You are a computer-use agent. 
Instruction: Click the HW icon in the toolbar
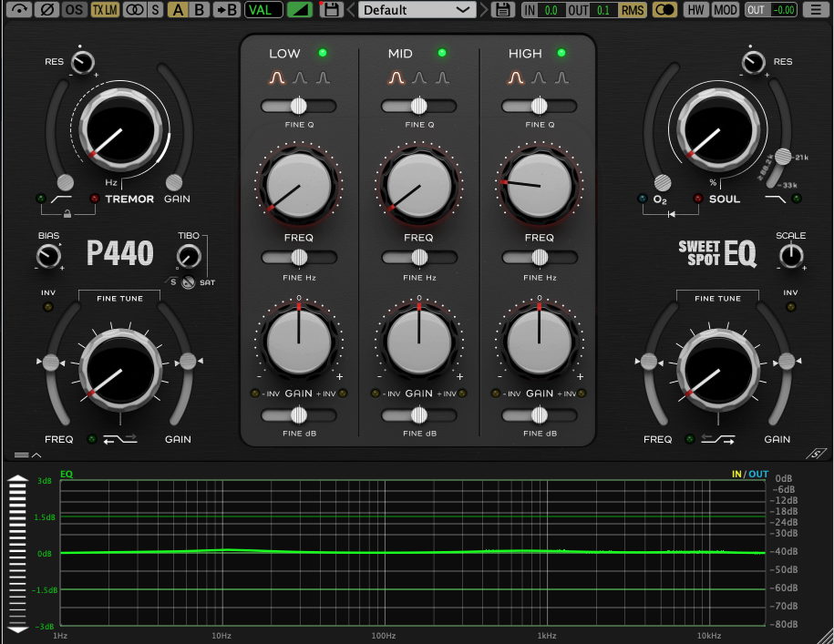(x=695, y=11)
